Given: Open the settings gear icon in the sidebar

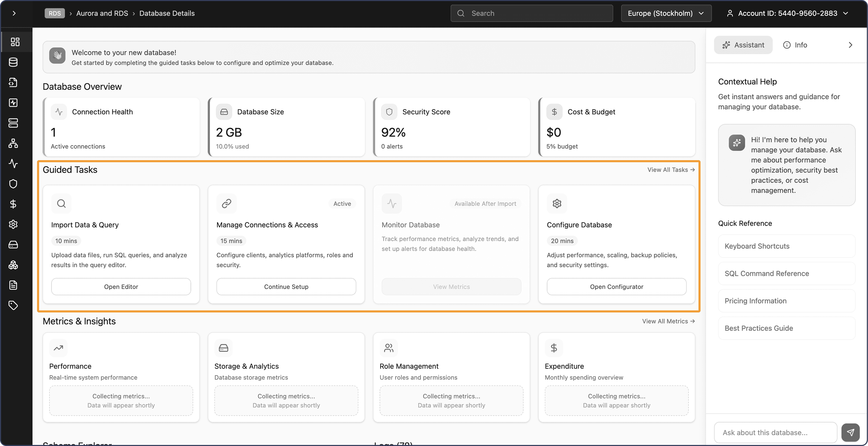Looking at the screenshot, I should point(13,224).
